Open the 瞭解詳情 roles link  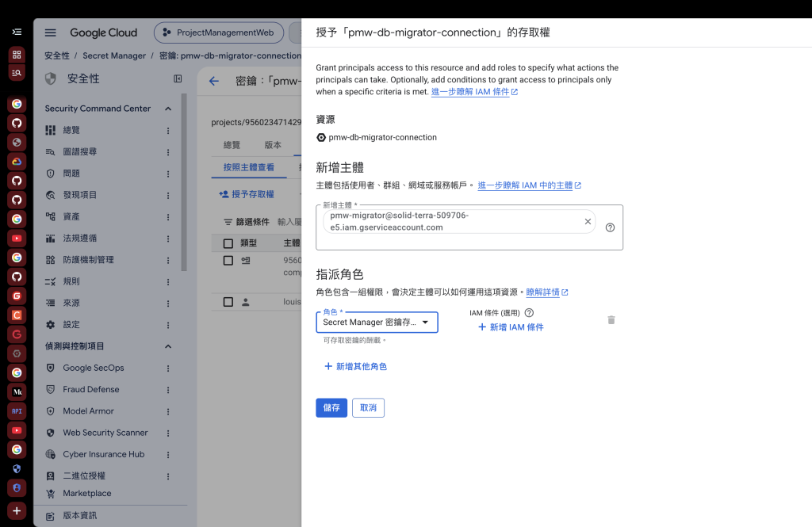pyautogui.click(x=547, y=292)
